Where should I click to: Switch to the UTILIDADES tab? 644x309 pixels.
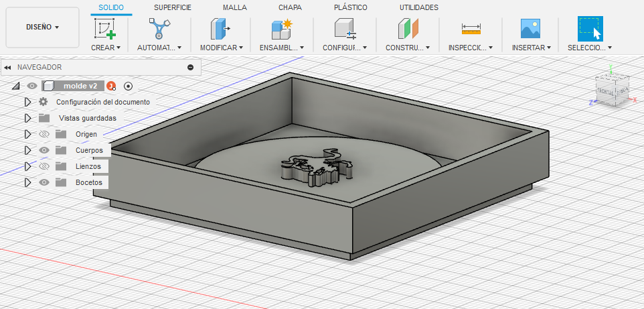(x=419, y=7)
